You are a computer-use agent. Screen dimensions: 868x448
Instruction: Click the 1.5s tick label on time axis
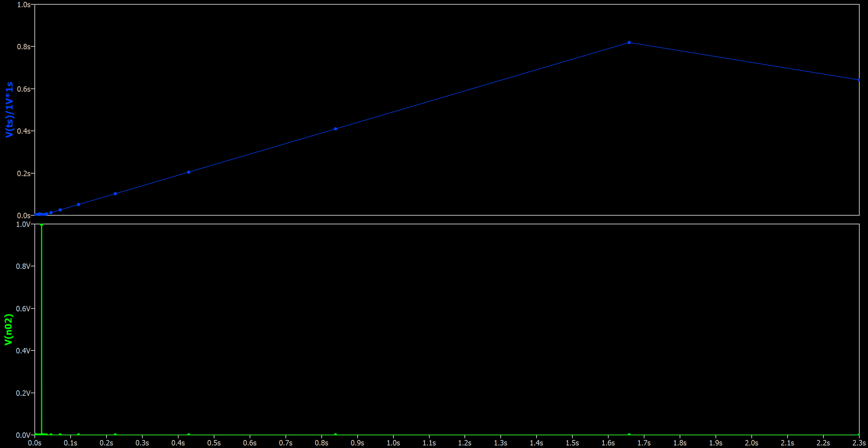[x=572, y=443]
